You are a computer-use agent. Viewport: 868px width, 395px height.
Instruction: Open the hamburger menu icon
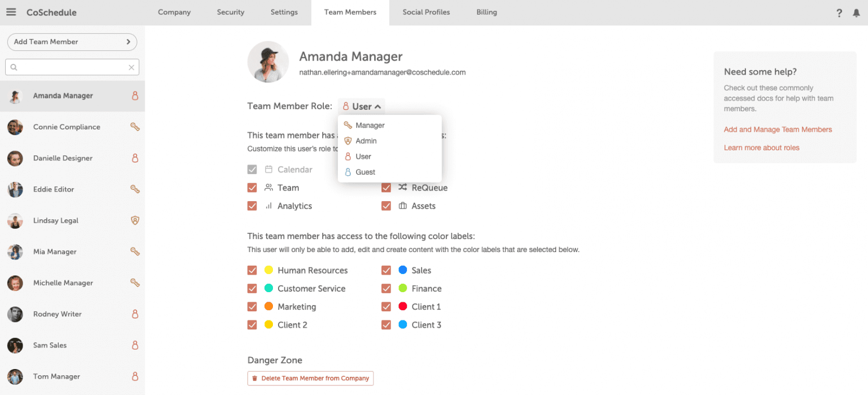click(x=11, y=12)
